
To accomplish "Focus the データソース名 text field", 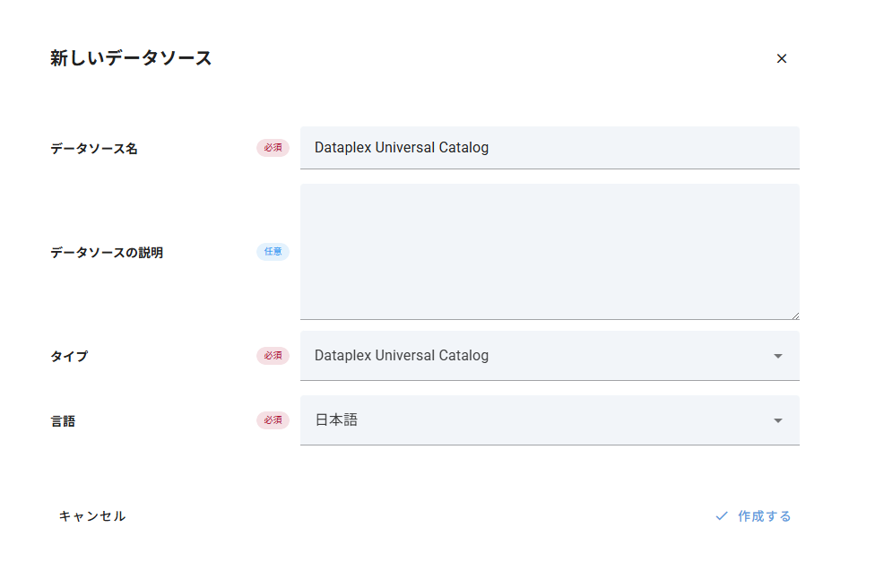I will (549, 148).
